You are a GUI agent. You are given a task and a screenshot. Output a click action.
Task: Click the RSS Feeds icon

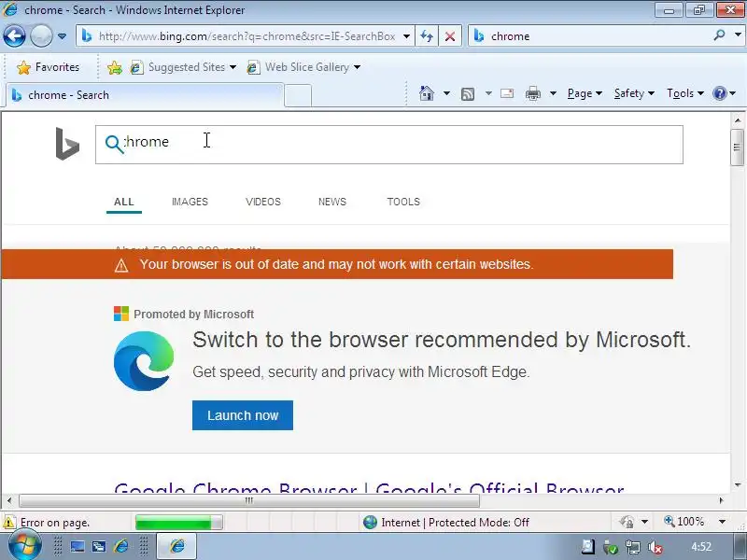click(x=468, y=94)
